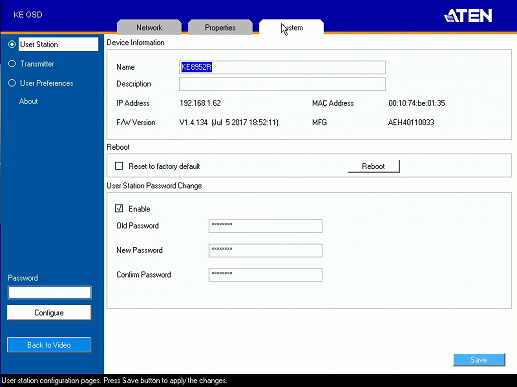Click Back to Video button

(49, 345)
